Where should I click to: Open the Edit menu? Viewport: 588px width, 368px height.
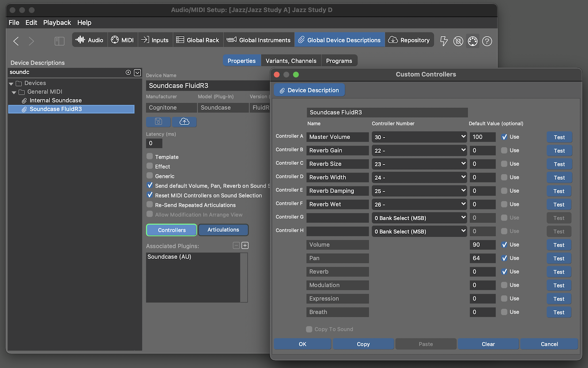click(x=31, y=23)
